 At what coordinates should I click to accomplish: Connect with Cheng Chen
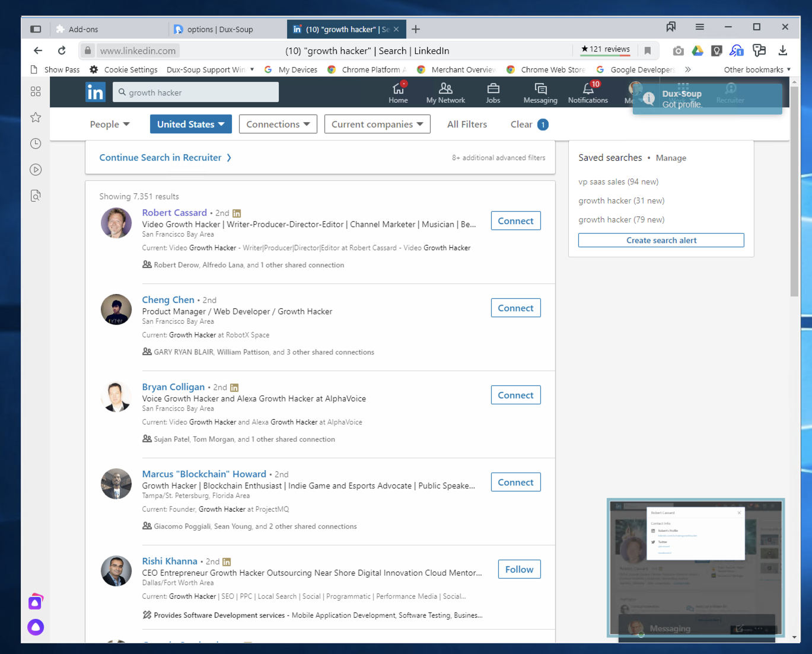pyautogui.click(x=515, y=308)
